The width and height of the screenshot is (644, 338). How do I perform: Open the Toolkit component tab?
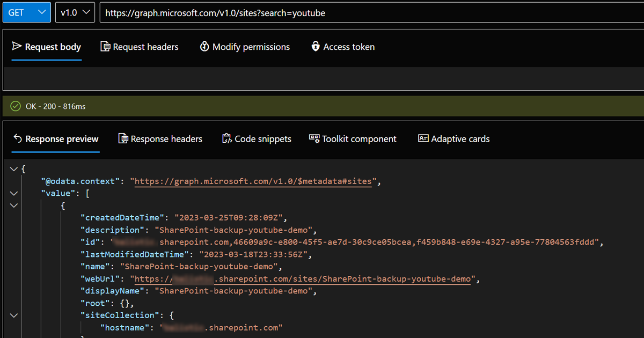pyautogui.click(x=353, y=139)
